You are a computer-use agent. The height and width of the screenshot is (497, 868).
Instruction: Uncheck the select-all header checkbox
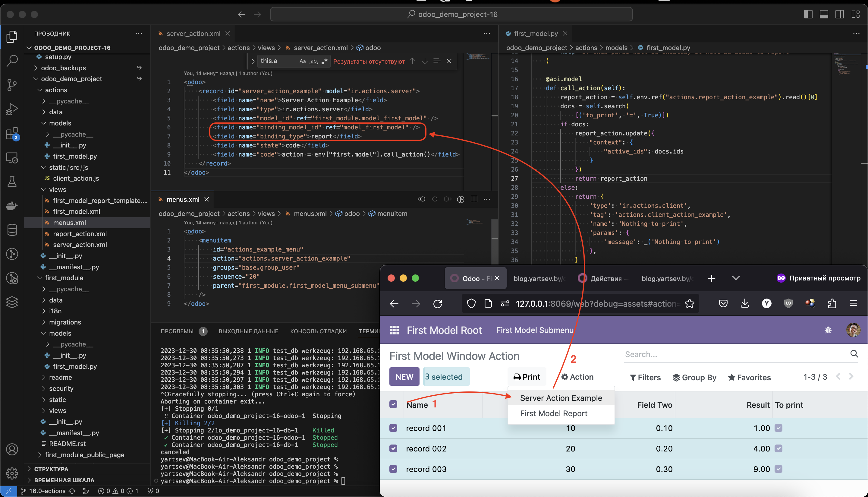click(x=393, y=404)
